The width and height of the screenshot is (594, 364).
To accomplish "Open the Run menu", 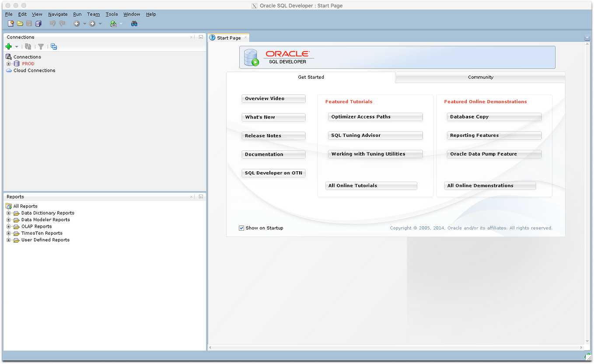I will click(77, 14).
